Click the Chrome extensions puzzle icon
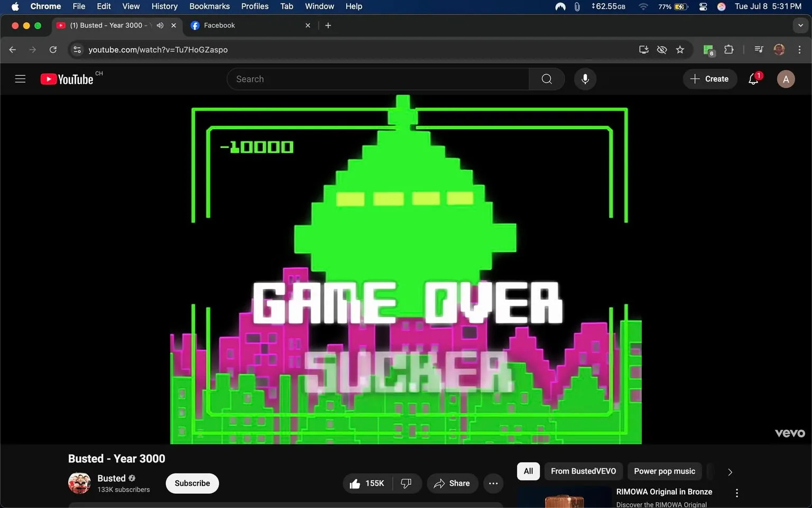The width and height of the screenshot is (812, 508). pyautogui.click(x=728, y=49)
